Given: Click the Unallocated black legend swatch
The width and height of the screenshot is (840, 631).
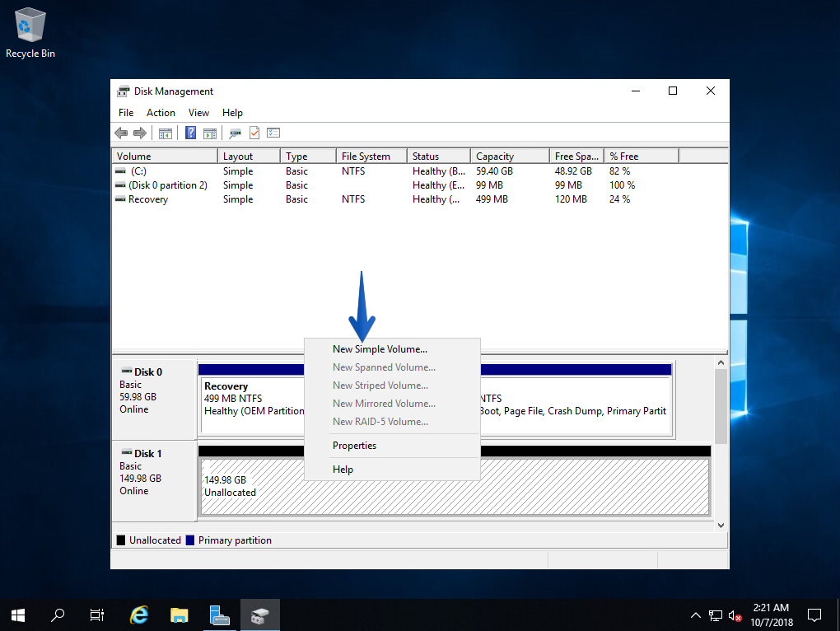Looking at the screenshot, I should click(121, 540).
